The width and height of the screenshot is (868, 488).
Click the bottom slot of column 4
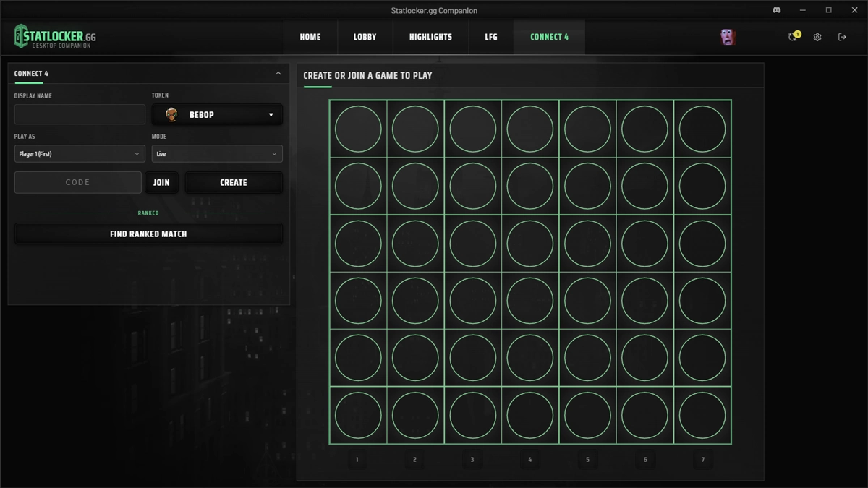(530, 416)
